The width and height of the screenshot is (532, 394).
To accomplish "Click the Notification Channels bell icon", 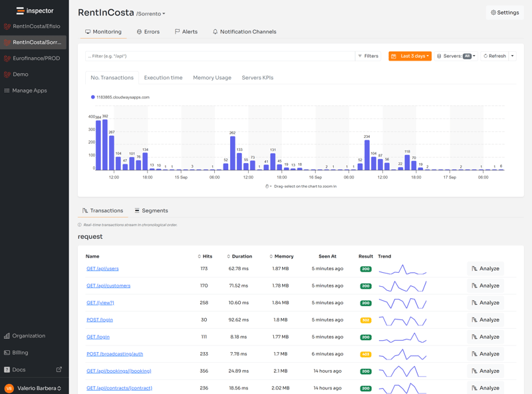I will (x=214, y=31).
